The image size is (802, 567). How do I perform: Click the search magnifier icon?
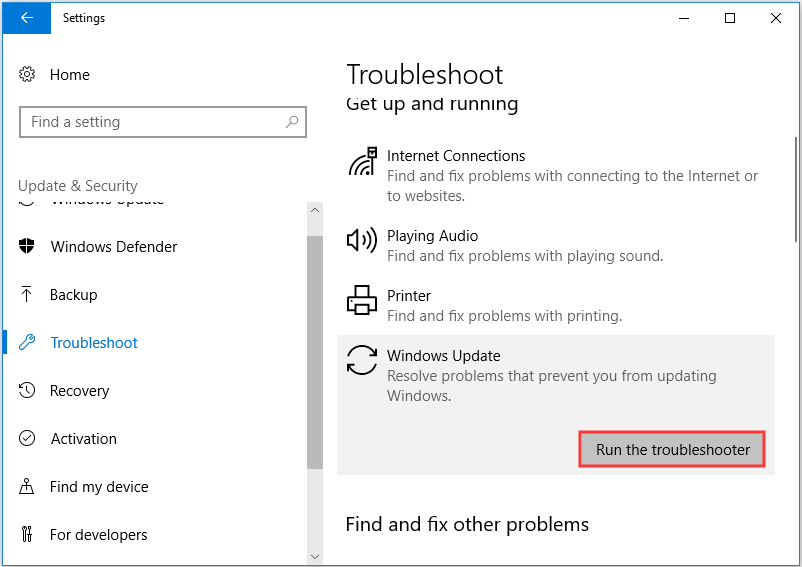(x=292, y=122)
